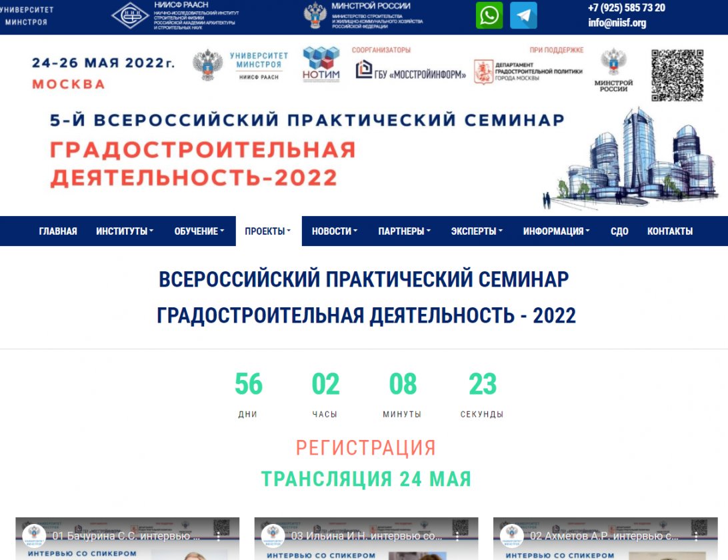Click heading ВСЕРОССИЙСКИЙ ПРАКТИЧЕСКИЙ СЕМИНАР

click(x=363, y=279)
